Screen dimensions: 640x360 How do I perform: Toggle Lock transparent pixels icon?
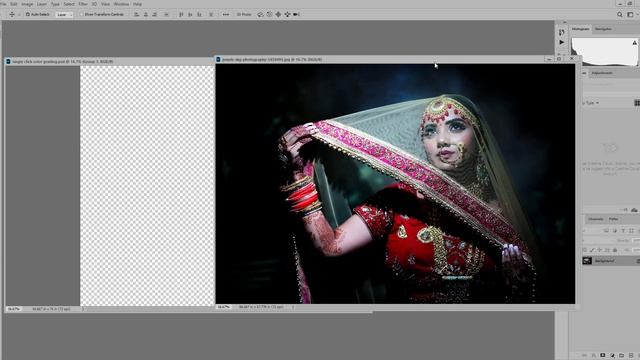click(x=585, y=250)
